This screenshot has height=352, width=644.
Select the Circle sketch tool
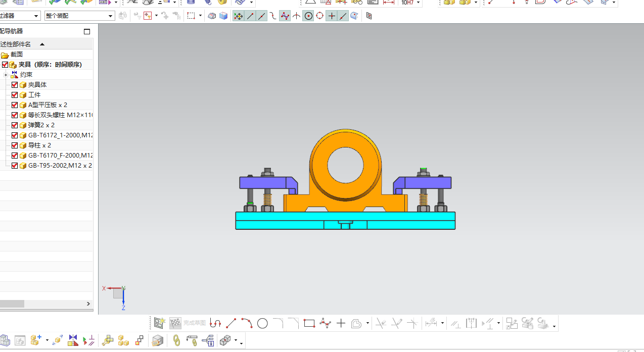click(262, 323)
